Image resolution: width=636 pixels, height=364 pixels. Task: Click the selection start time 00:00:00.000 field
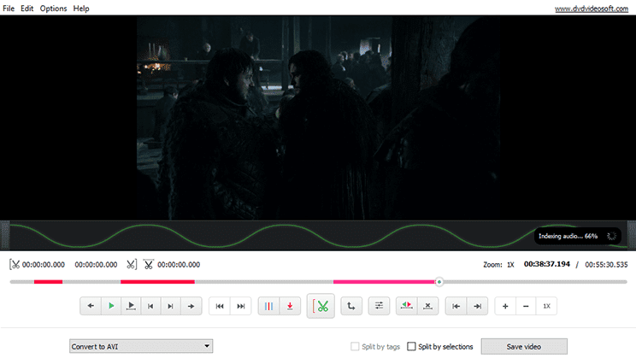44,265
